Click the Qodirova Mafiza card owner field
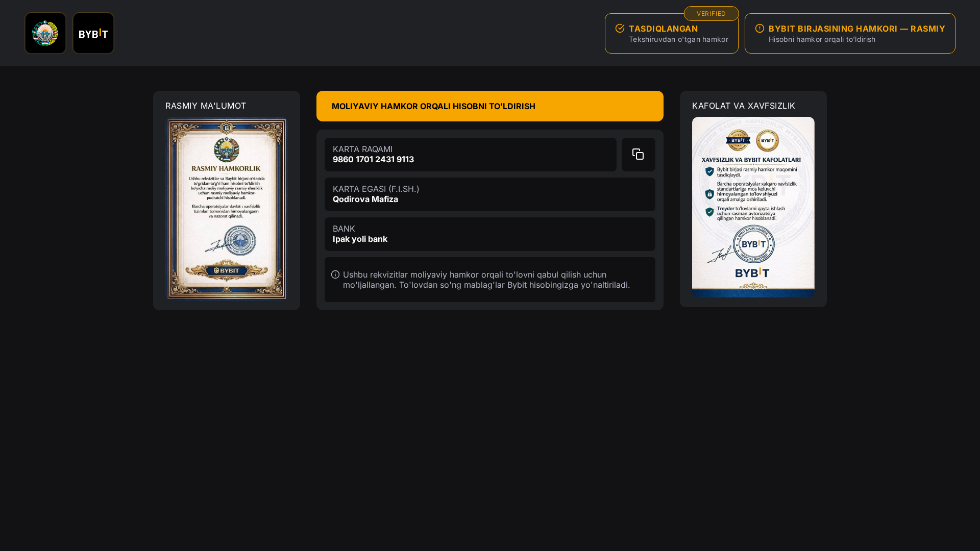980x551 pixels. 489,194
